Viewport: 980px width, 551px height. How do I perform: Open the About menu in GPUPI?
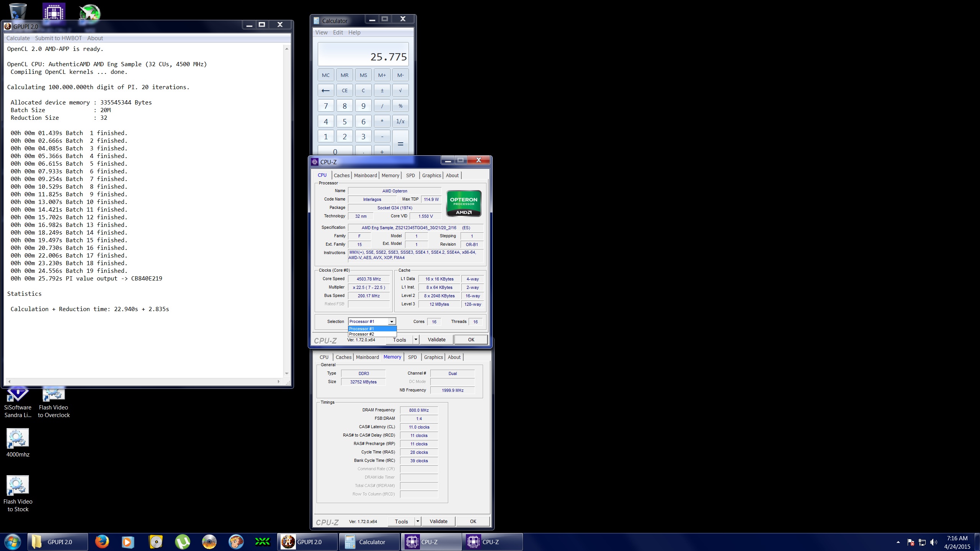(95, 38)
